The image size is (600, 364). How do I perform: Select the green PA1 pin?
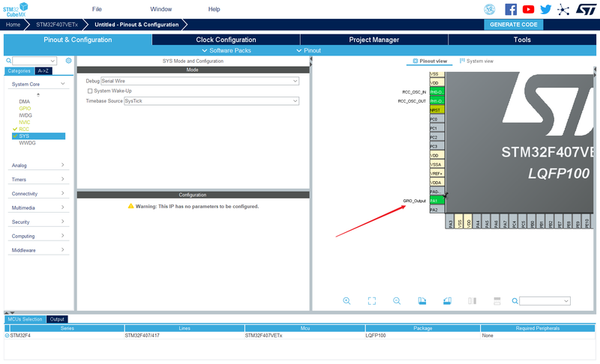point(437,201)
